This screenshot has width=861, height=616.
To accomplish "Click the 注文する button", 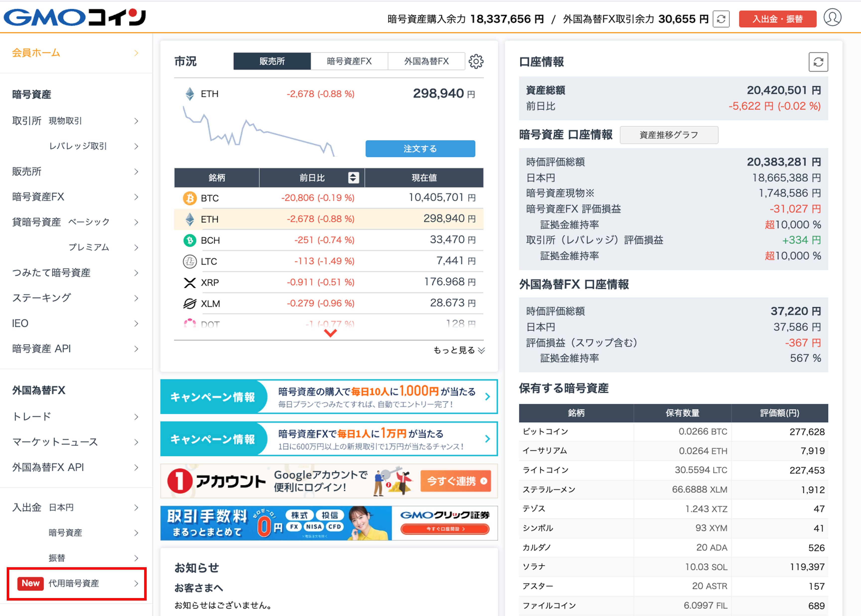I will 420,149.
